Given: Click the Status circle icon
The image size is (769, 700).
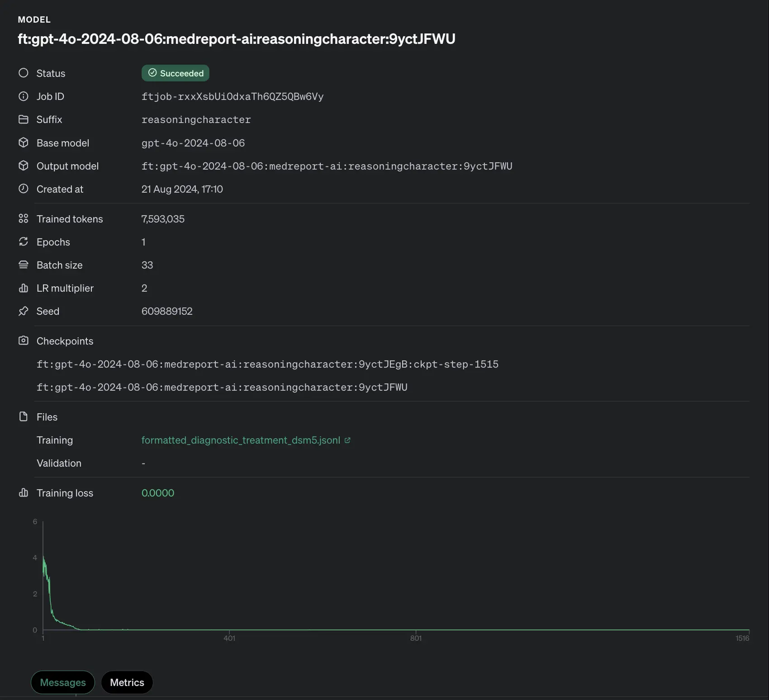Looking at the screenshot, I should [24, 73].
